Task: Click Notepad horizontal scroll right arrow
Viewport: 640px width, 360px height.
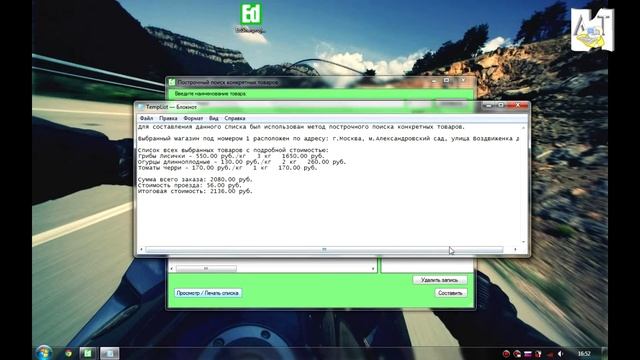Action: (x=515, y=249)
